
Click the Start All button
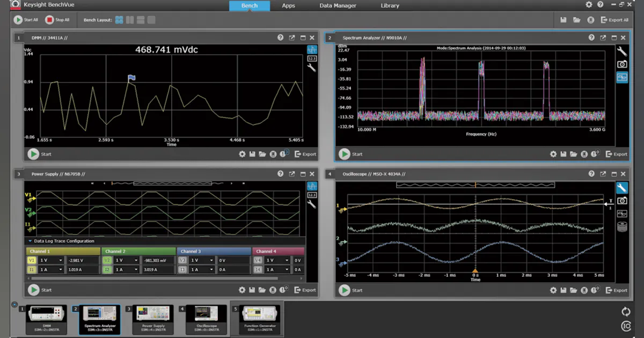[26, 20]
